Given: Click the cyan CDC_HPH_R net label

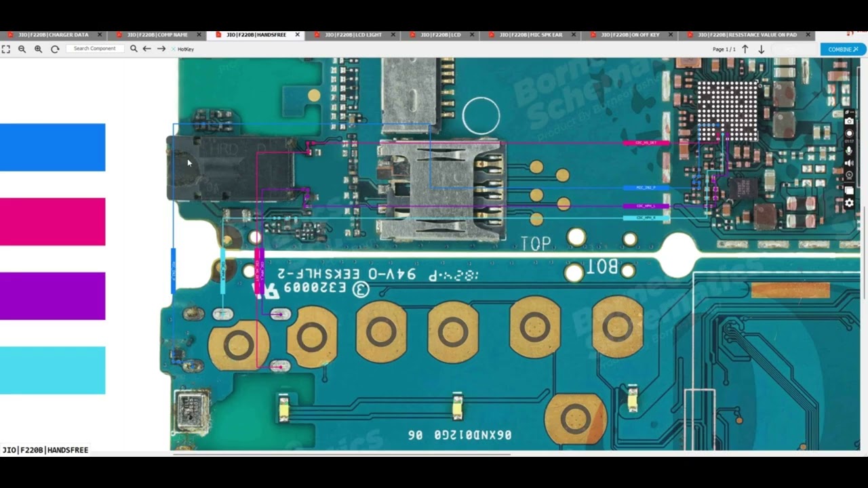Looking at the screenshot, I should click(x=646, y=218).
